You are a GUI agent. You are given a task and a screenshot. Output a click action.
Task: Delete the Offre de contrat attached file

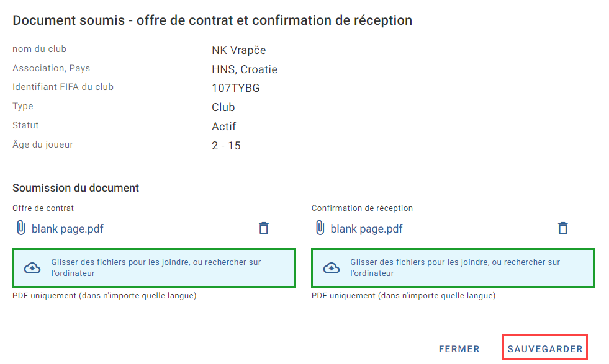264,228
